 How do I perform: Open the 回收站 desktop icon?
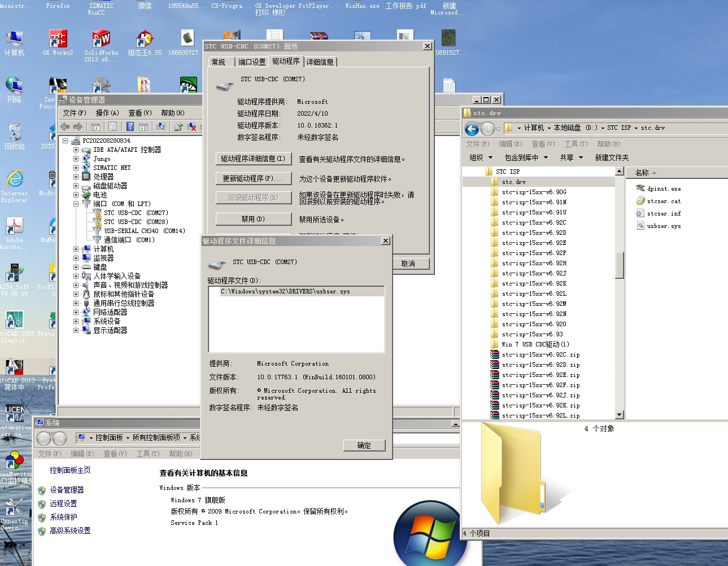(x=15, y=136)
